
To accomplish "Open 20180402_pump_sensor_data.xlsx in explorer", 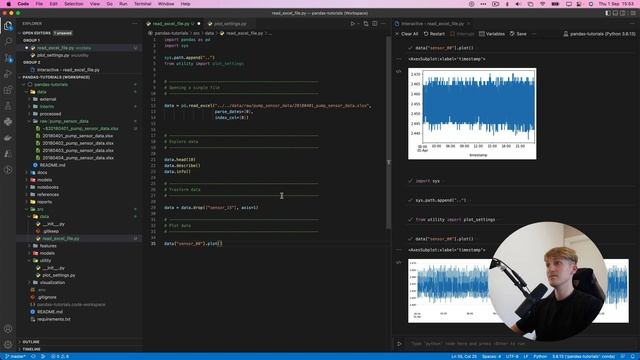I will click(x=78, y=143).
